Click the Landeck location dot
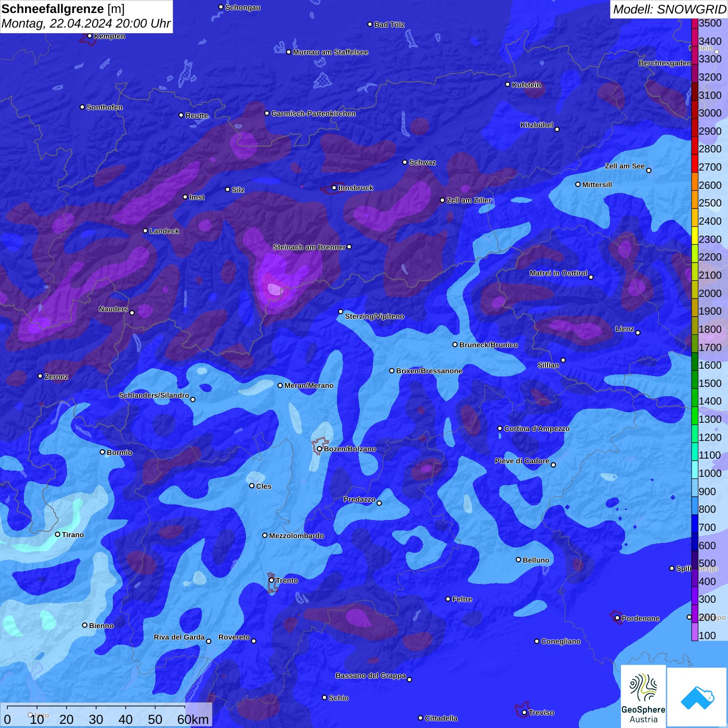 (145, 230)
